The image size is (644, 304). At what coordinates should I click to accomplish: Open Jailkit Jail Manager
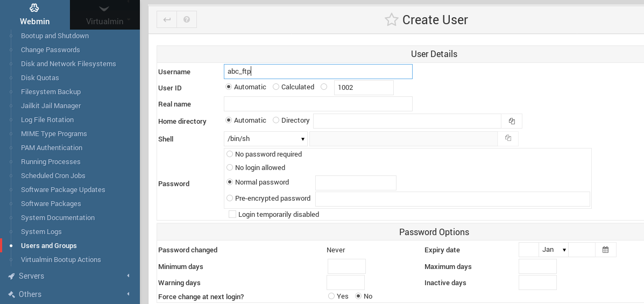(x=51, y=105)
